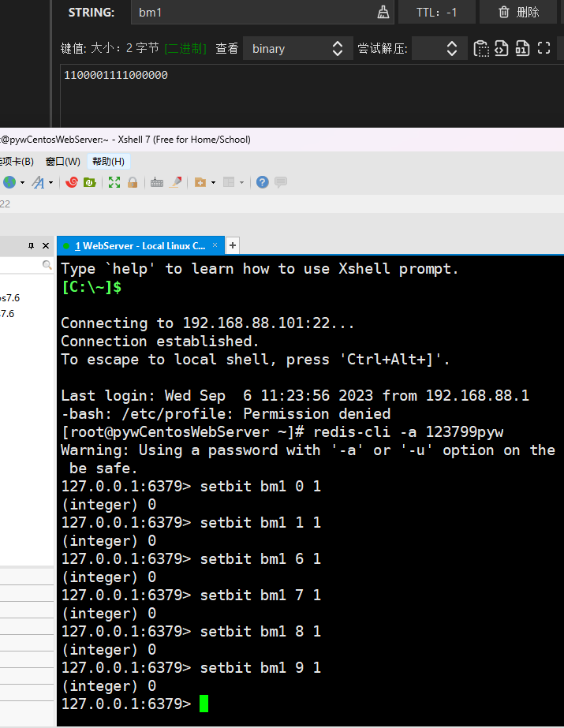
Task: Click 'setbit bm1 6 1' command line
Action: point(260,558)
